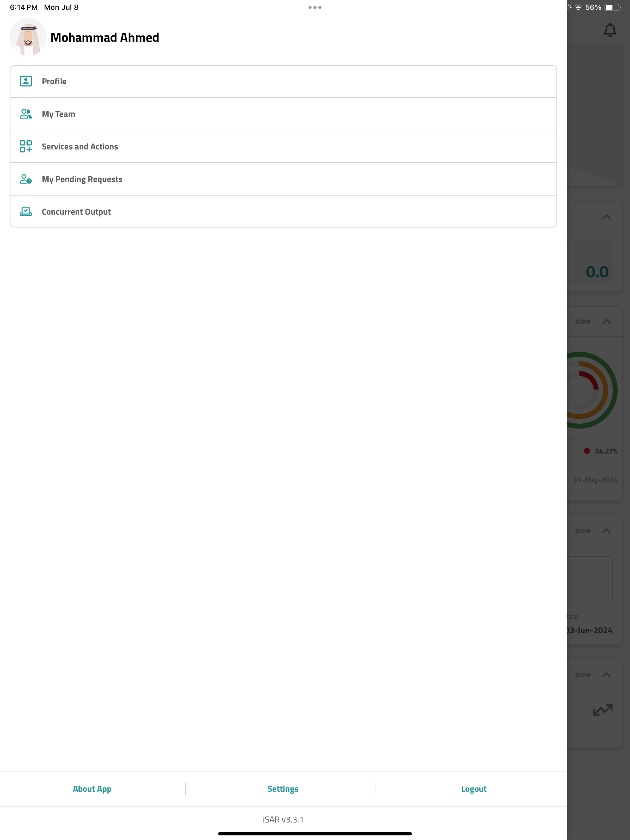The height and width of the screenshot is (840, 630).
Task: Collapse the 03-Jun-2024 card with chevron
Action: [606, 531]
